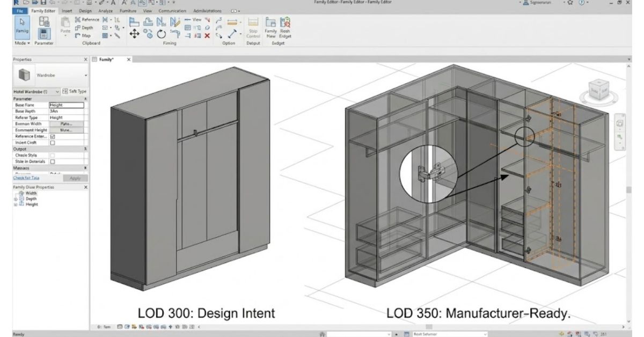Click the Mune... button for Eomment Height

coord(67,130)
